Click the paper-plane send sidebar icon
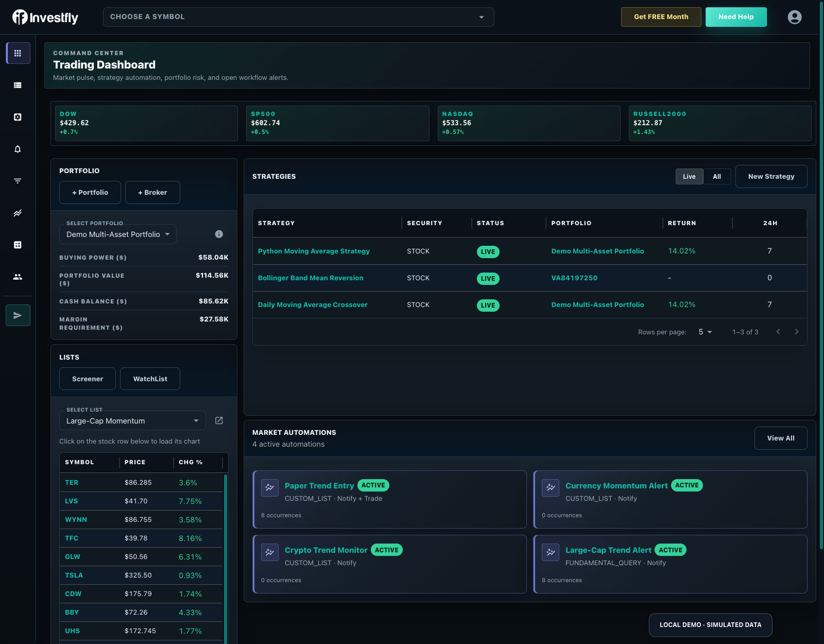824x644 pixels. [x=18, y=315]
